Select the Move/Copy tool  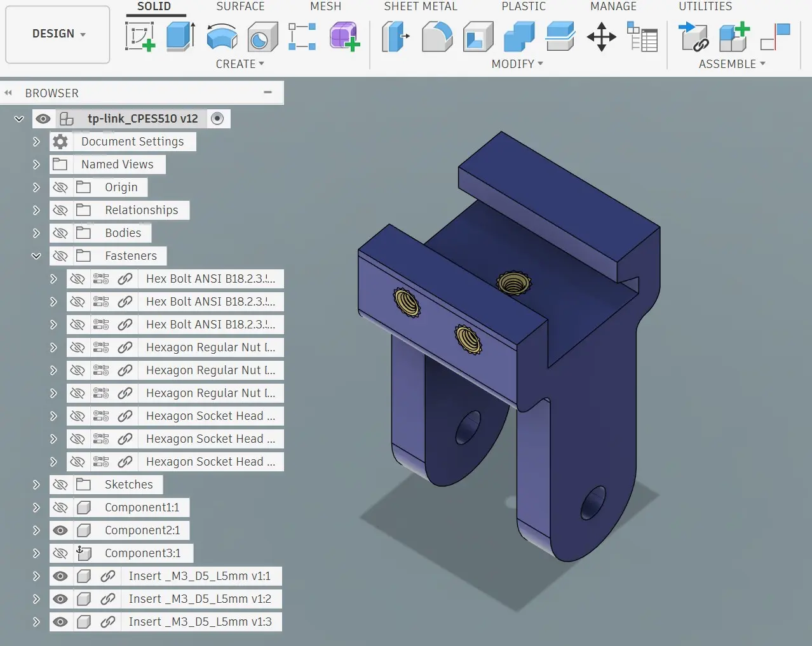601,37
